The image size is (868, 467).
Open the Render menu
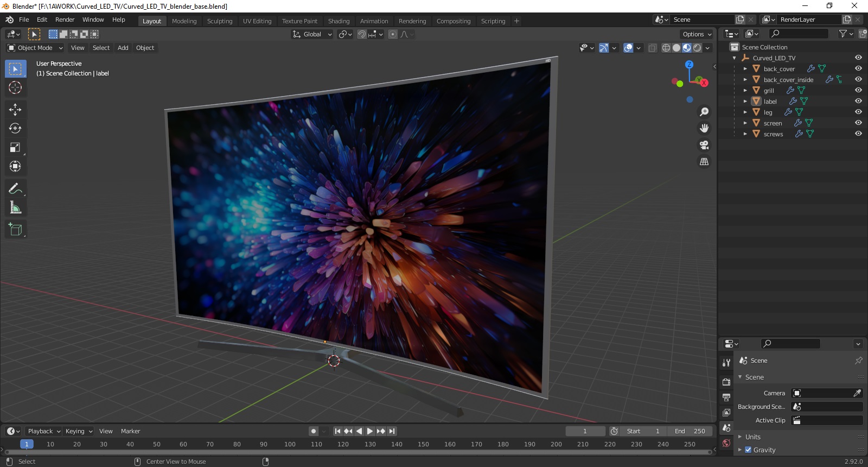(65, 20)
